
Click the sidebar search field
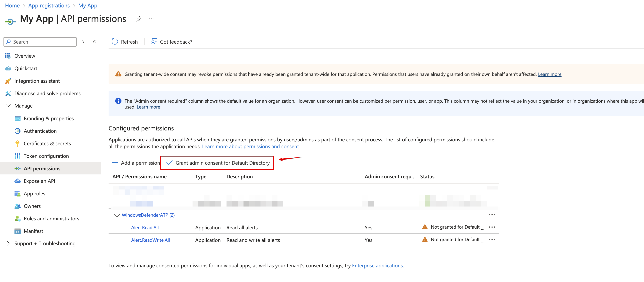click(x=40, y=42)
